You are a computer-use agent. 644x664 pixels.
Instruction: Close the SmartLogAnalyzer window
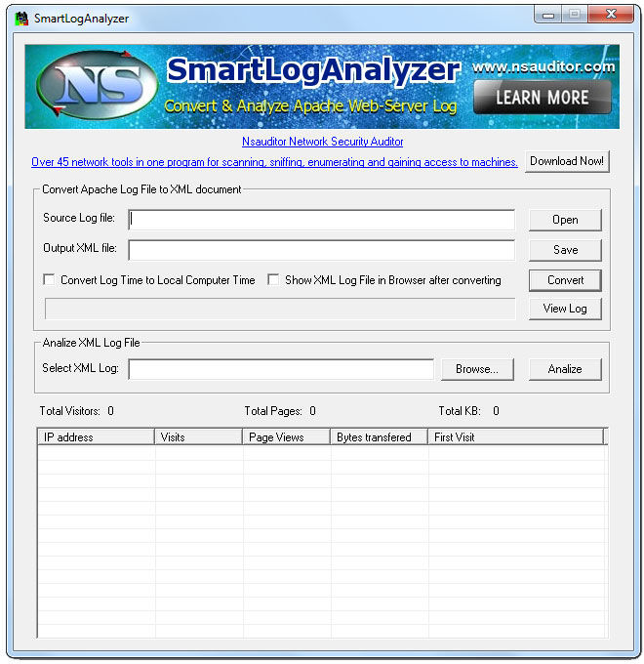point(611,15)
